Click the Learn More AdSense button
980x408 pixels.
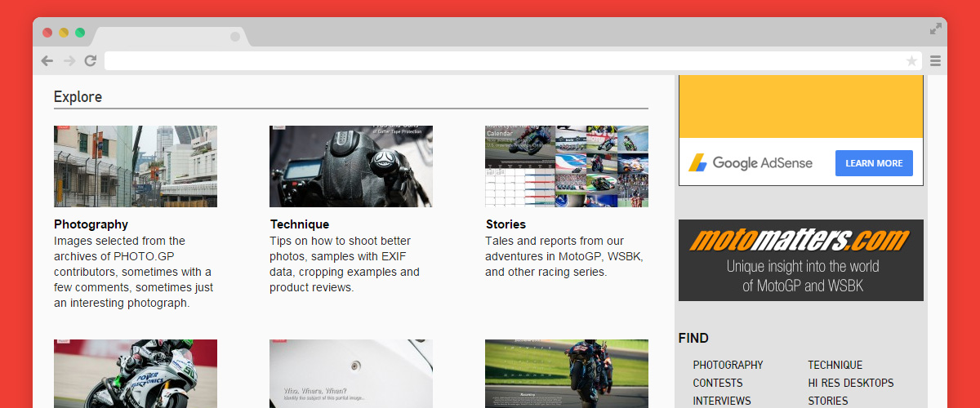pyautogui.click(x=874, y=163)
